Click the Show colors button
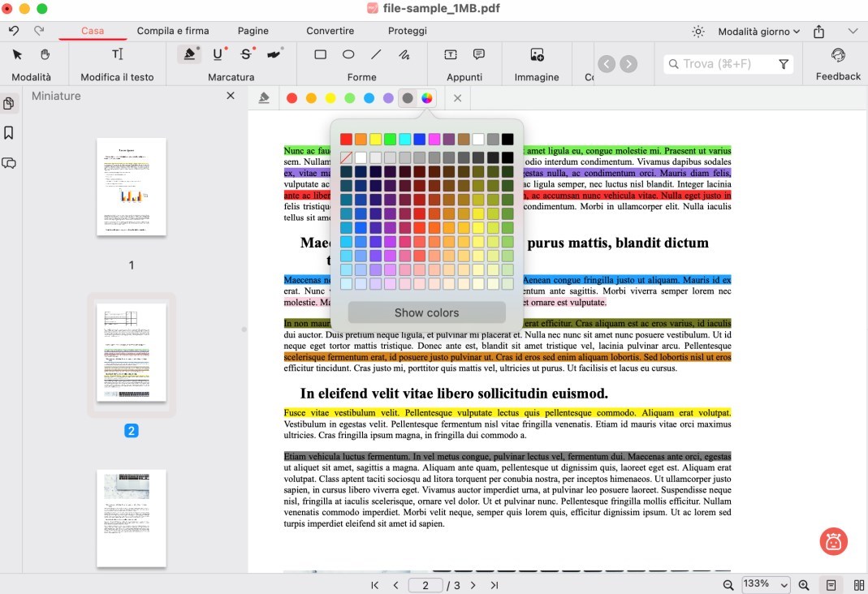This screenshot has width=868, height=594. 426,312
